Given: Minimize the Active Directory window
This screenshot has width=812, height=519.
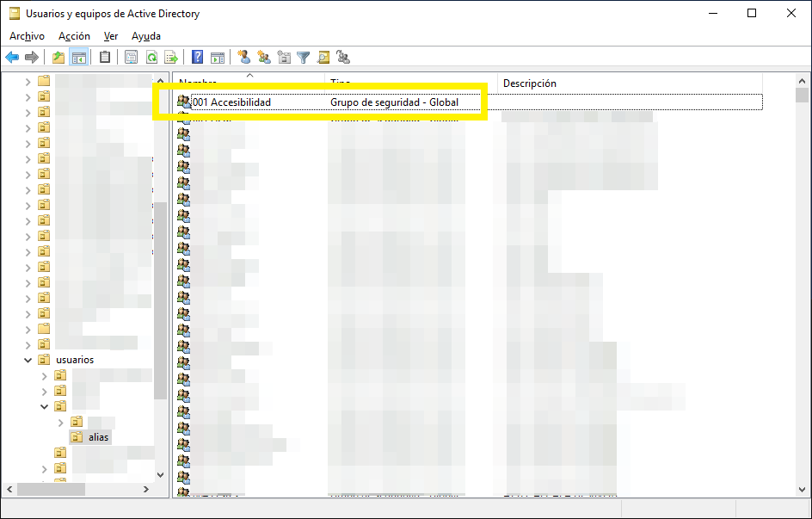Looking at the screenshot, I should (x=713, y=14).
